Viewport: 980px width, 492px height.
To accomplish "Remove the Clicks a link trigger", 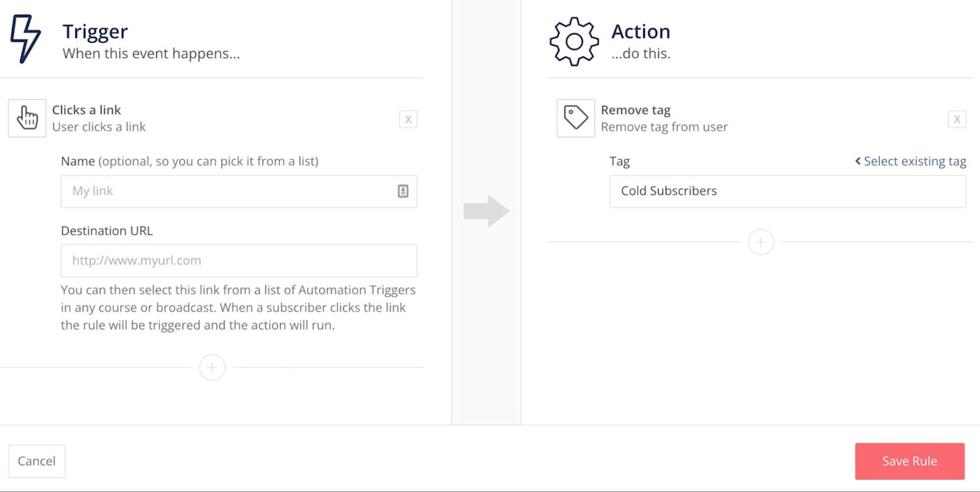I will point(408,119).
